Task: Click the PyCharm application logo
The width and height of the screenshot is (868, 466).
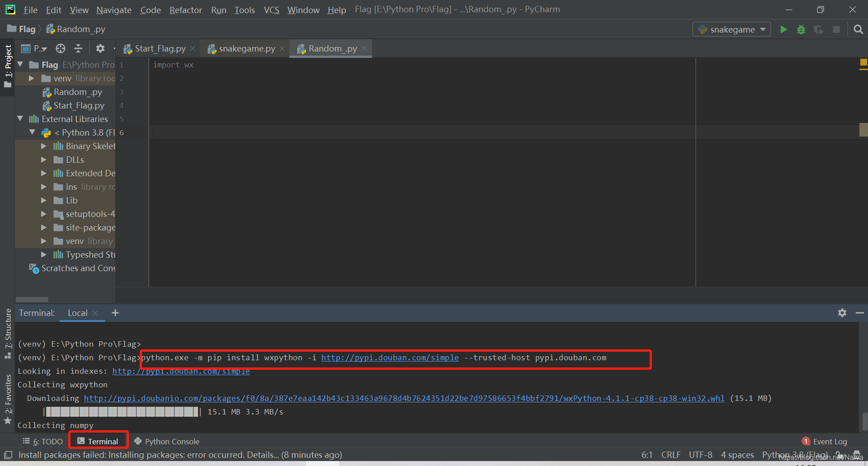Action: pos(10,9)
